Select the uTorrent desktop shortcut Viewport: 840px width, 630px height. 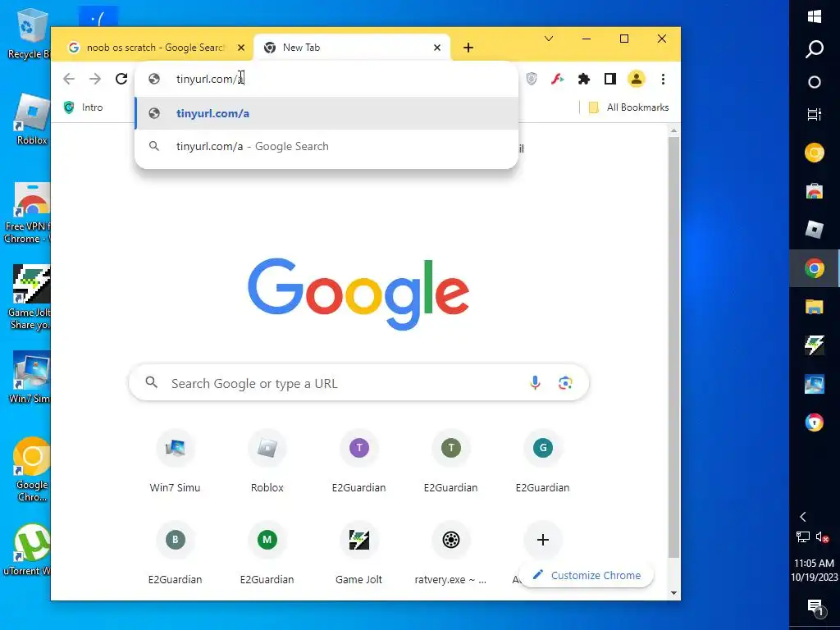[28, 550]
